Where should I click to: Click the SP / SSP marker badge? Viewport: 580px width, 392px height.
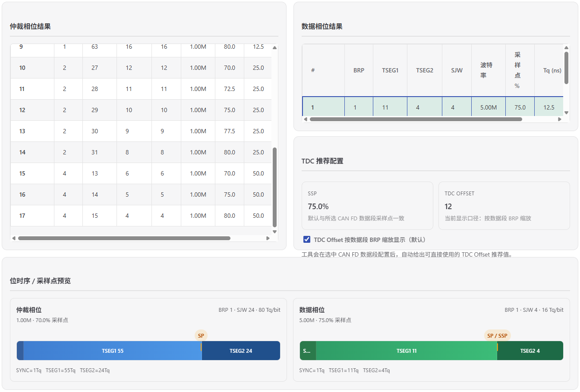(497, 336)
